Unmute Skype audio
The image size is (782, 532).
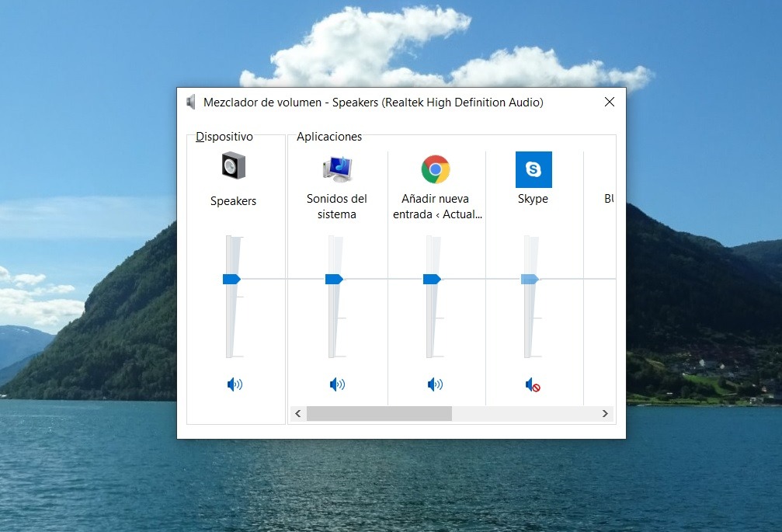(533, 384)
